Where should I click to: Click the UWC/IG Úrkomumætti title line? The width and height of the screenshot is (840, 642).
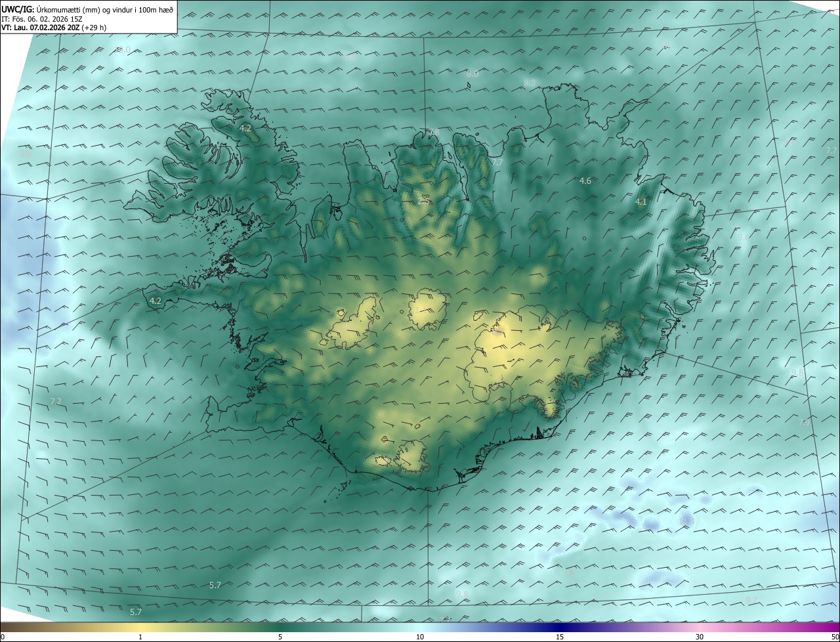click(x=87, y=9)
